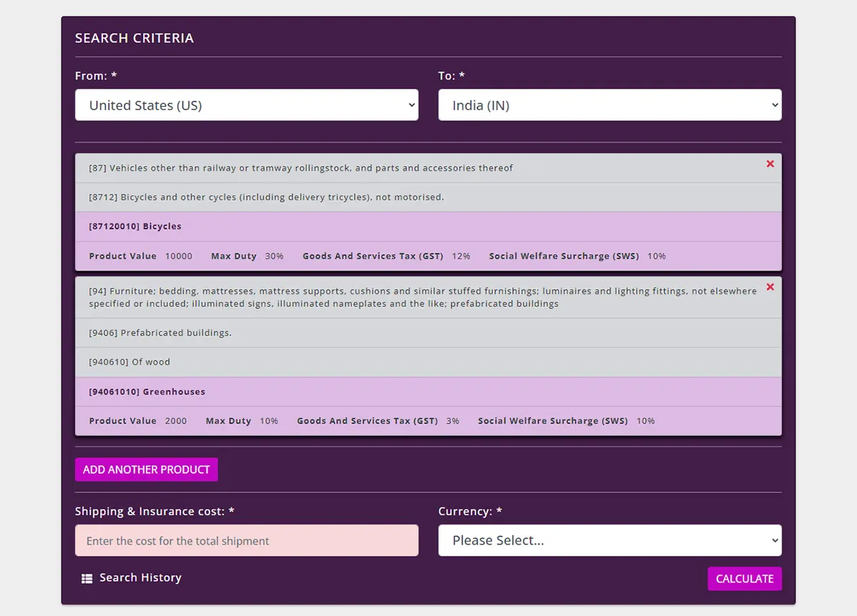Select the [87120010] Bicycles row

428,226
